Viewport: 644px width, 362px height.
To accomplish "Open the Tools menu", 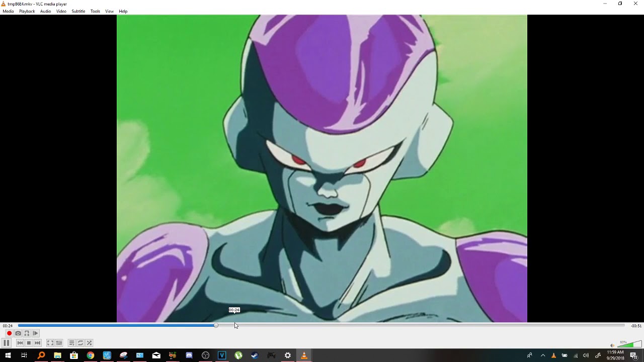I will coord(95,11).
